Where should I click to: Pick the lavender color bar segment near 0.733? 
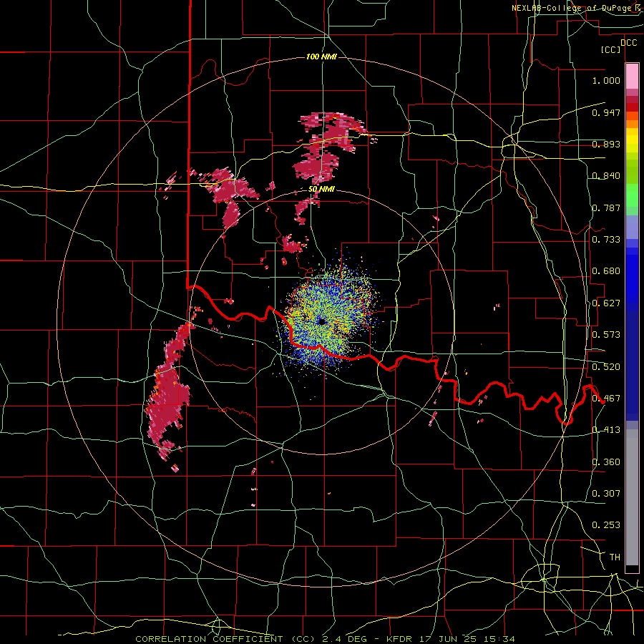point(632,228)
